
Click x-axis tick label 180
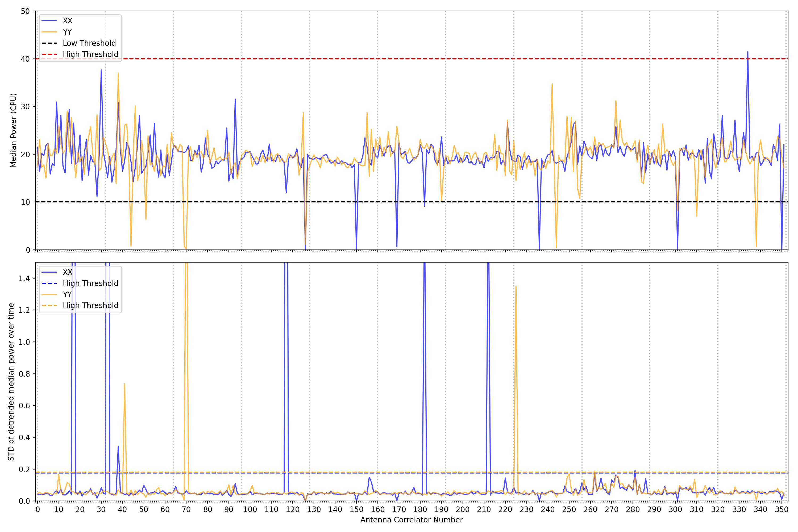pos(420,510)
